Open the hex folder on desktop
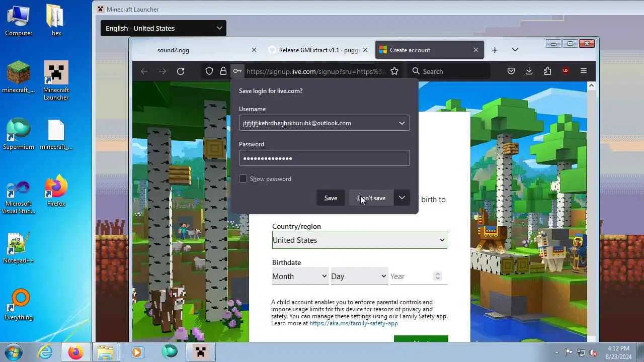 click(x=56, y=20)
